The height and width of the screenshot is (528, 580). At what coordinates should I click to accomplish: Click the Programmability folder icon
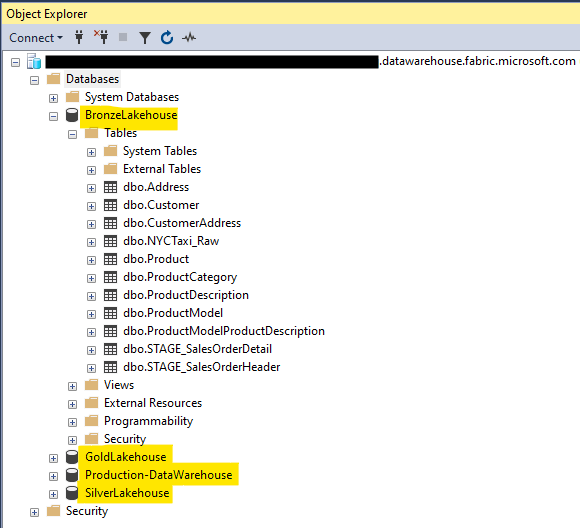pos(91,421)
